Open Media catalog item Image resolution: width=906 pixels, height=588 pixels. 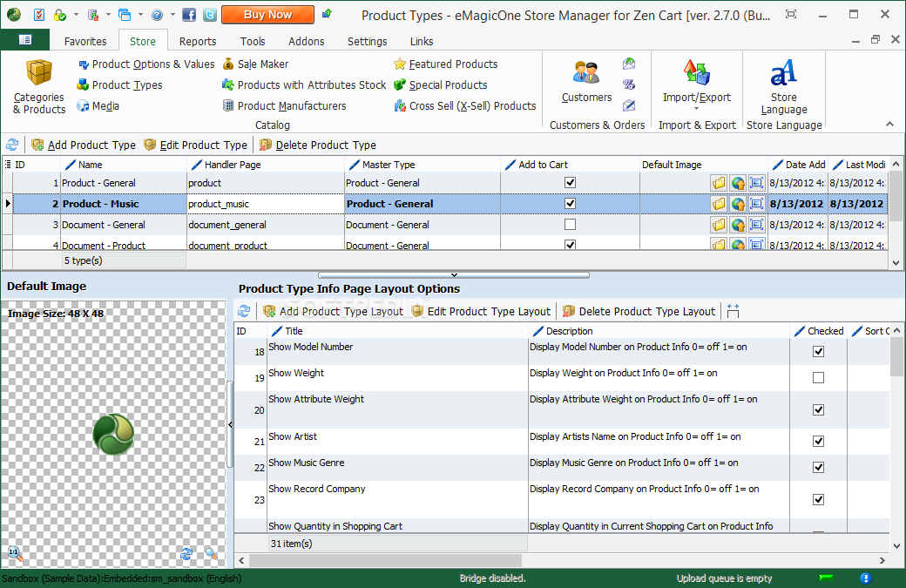98,105
